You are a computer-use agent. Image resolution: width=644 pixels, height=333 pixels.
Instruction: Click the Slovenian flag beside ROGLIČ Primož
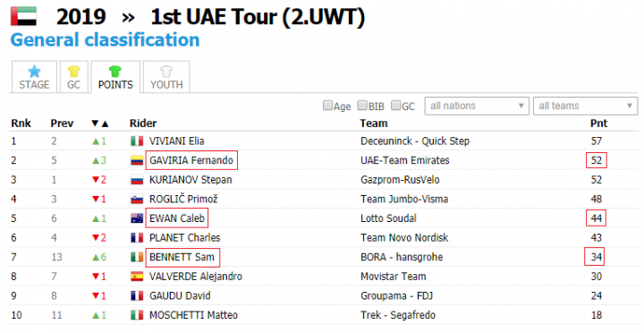(x=137, y=200)
